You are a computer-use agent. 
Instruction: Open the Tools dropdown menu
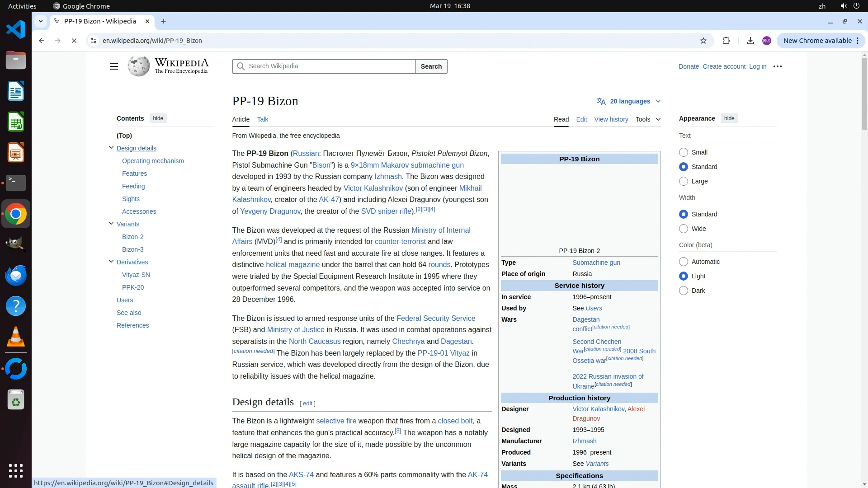(647, 119)
